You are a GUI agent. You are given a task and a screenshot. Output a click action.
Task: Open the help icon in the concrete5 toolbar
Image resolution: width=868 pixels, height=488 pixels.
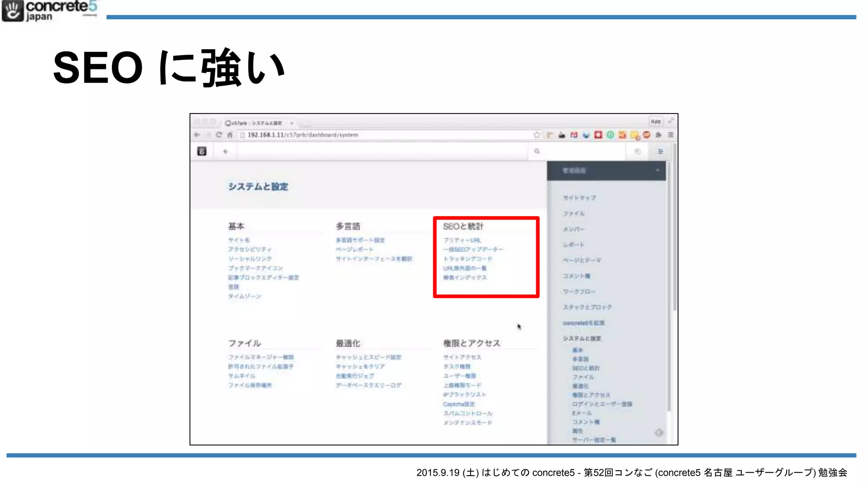[637, 152]
